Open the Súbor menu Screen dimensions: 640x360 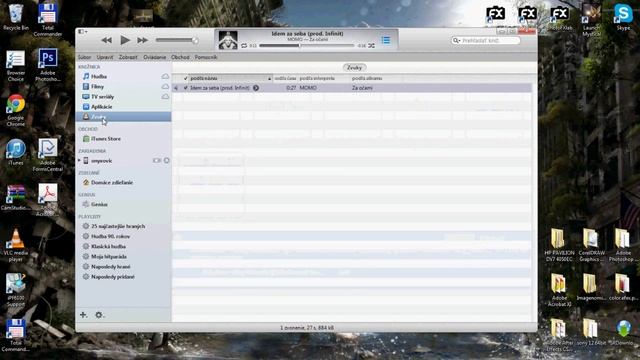(x=84, y=57)
